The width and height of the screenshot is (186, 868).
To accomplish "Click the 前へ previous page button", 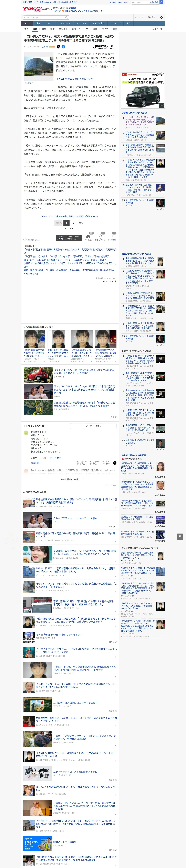I will pos(58,223).
